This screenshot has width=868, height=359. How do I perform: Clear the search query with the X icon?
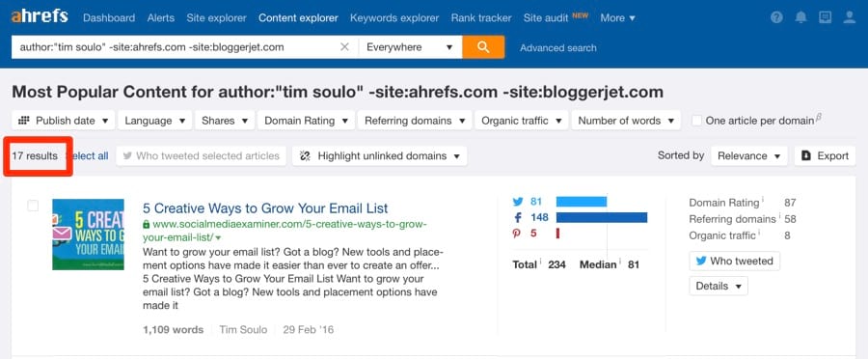344,47
